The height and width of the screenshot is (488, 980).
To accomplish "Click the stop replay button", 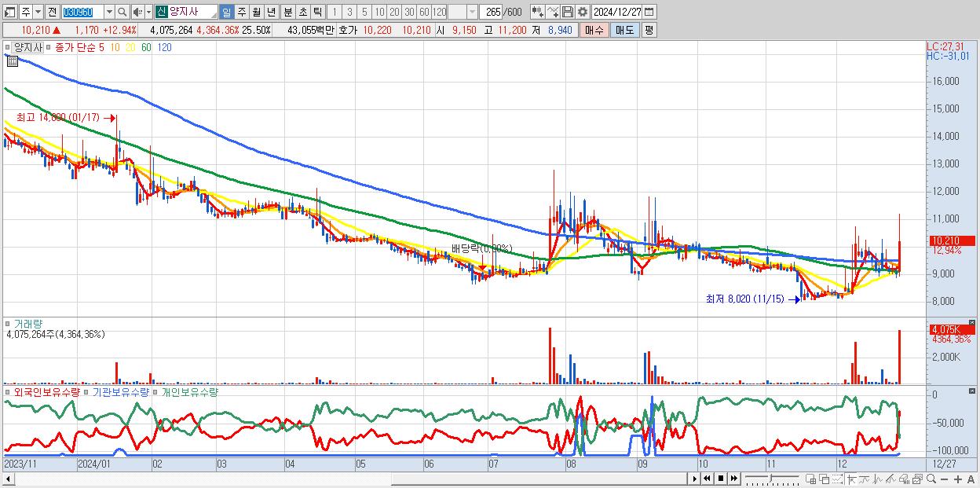I will pyautogui.click(x=721, y=478).
